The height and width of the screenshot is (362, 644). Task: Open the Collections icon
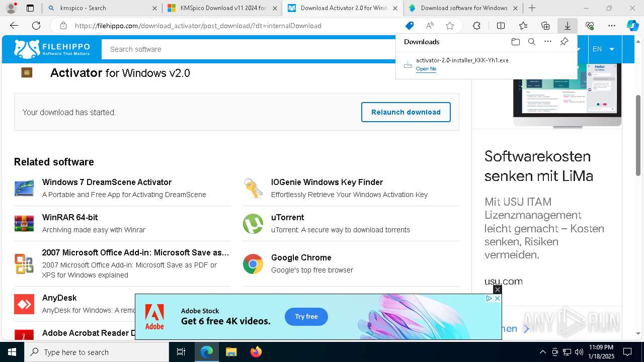[545, 26]
